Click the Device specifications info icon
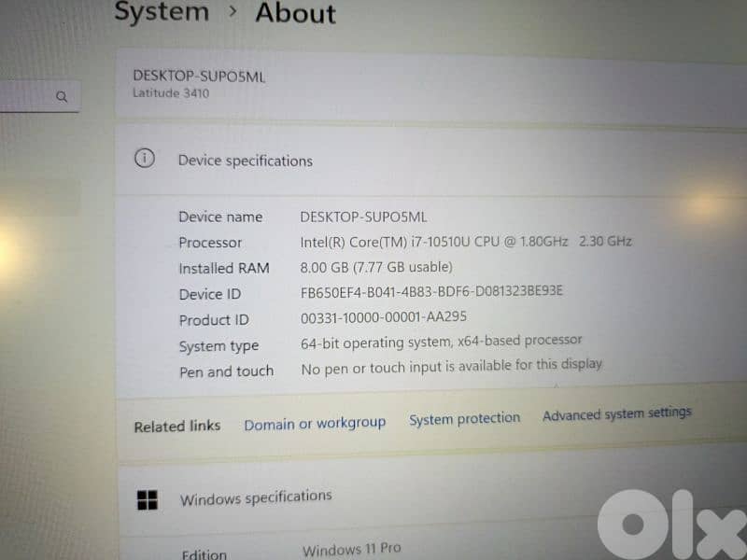Image resolution: width=747 pixels, height=560 pixels. pyautogui.click(x=144, y=159)
